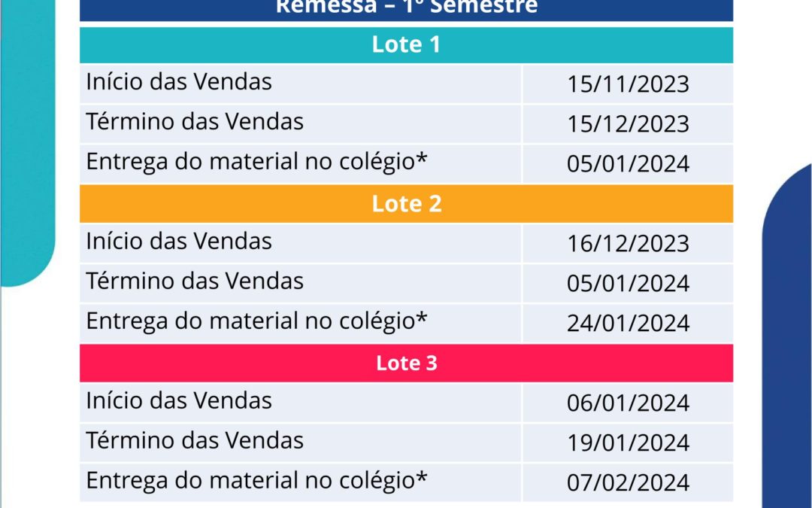Click the Lote 1 teal header

(407, 44)
